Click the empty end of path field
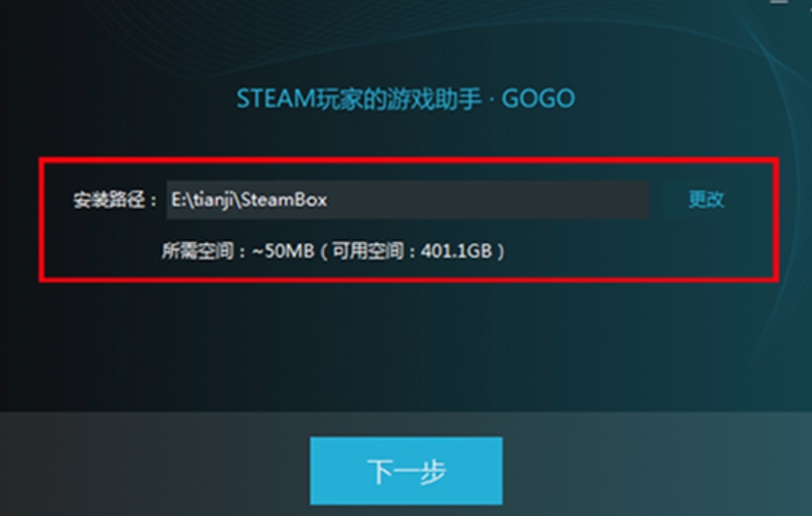Image resolution: width=812 pixels, height=516 pixels. (x=487, y=200)
